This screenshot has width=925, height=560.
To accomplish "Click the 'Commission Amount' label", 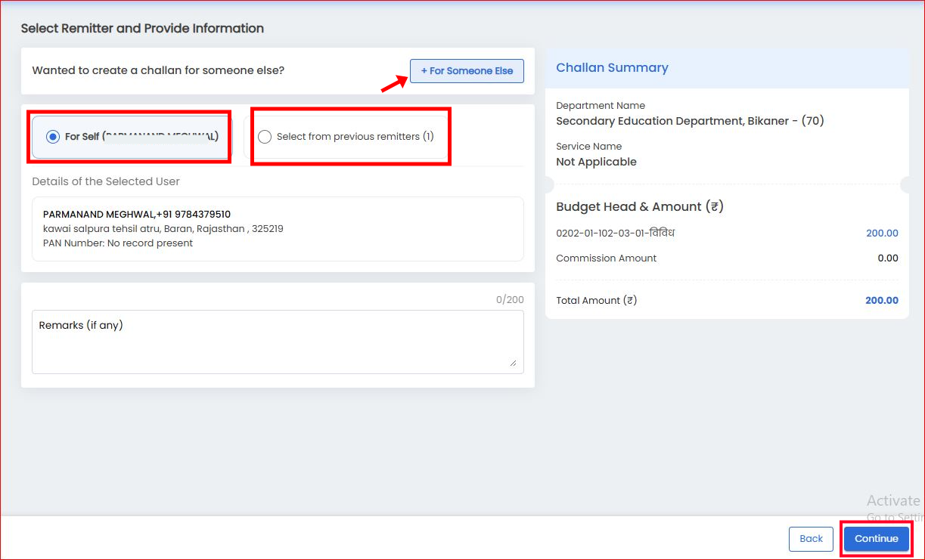I will pyautogui.click(x=606, y=258).
